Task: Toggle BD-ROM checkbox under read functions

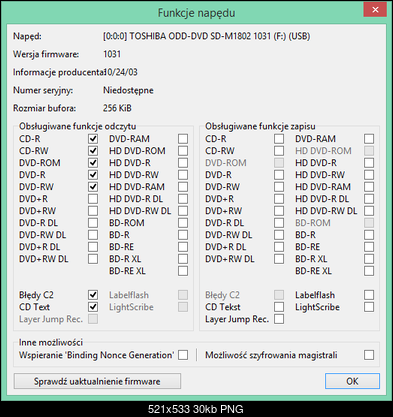Action: point(183,223)
